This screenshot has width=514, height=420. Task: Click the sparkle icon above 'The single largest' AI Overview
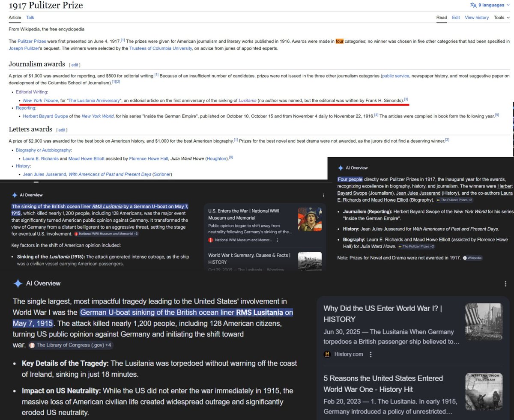pyautogui.click(x=18, y=283)
